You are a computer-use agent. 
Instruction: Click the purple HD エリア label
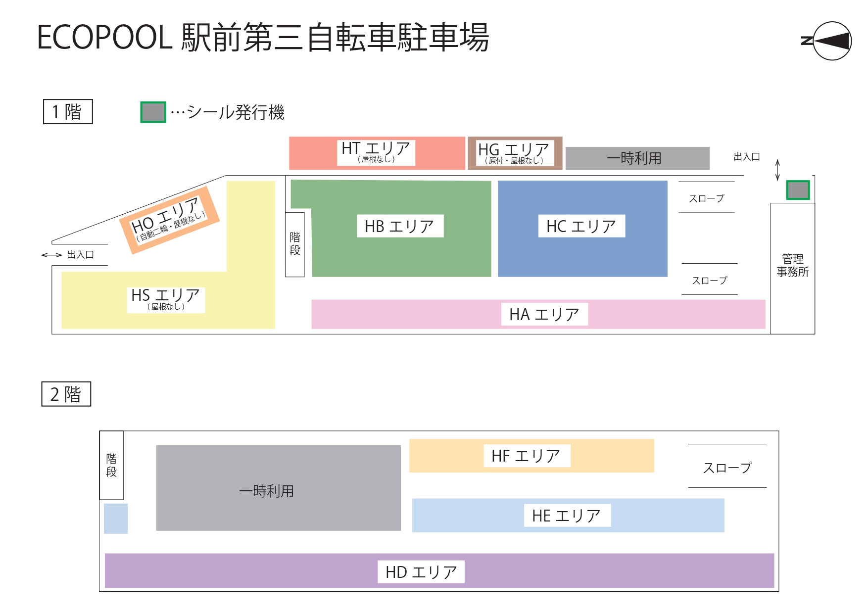pos(421,572)
